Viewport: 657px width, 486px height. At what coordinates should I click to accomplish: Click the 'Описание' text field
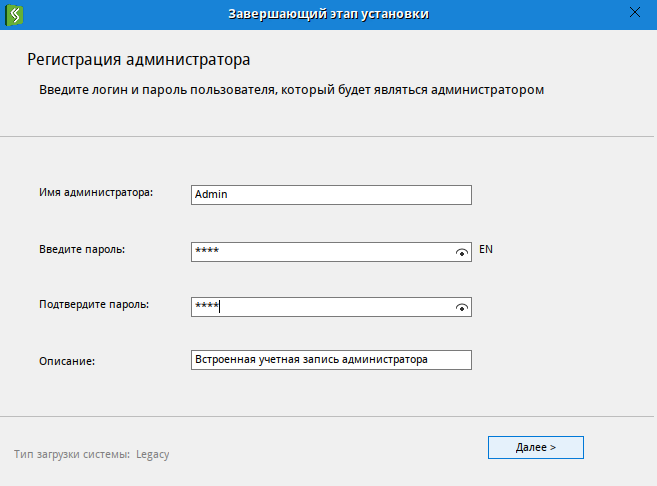click(x=330, y=360)
